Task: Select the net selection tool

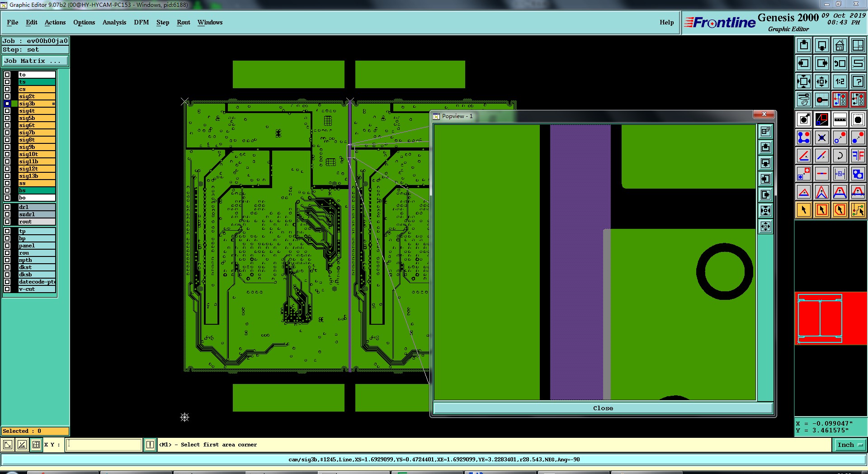Action: [858, 210]
